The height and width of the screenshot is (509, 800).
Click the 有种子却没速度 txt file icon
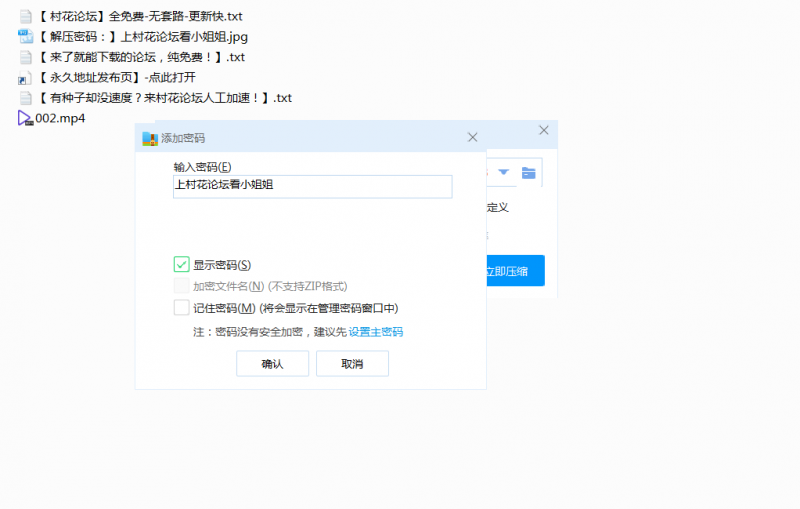coord(26,98)
